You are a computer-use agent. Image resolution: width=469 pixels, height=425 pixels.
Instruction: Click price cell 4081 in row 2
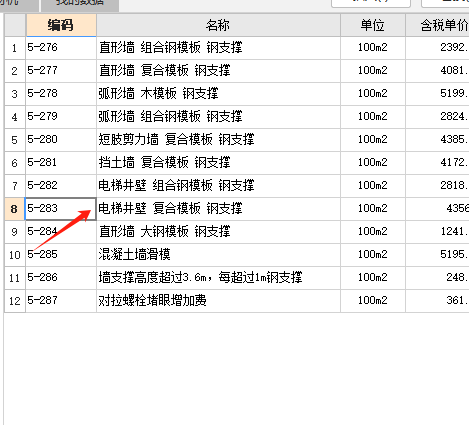point(437,71)
